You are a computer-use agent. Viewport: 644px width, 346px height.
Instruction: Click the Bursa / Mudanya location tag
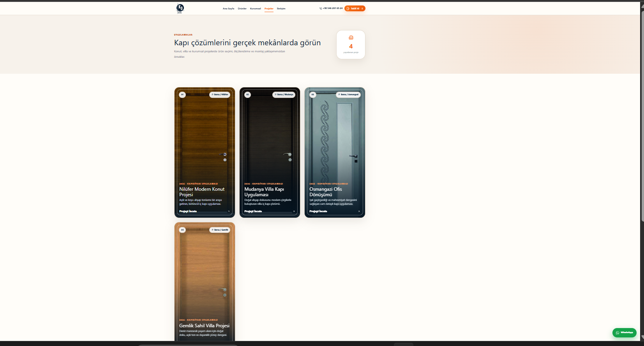tap(284, 94)
